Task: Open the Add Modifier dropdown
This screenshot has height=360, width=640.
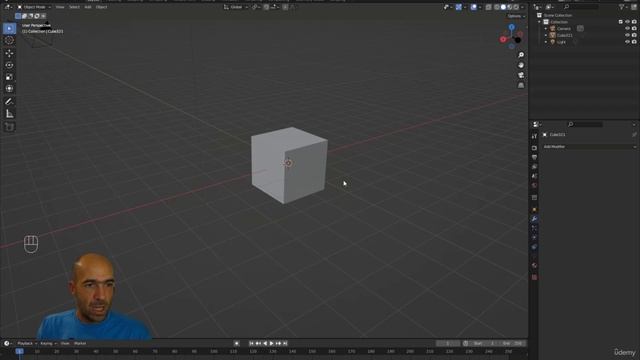Action: pyautogui.click(x=589, y=147)
